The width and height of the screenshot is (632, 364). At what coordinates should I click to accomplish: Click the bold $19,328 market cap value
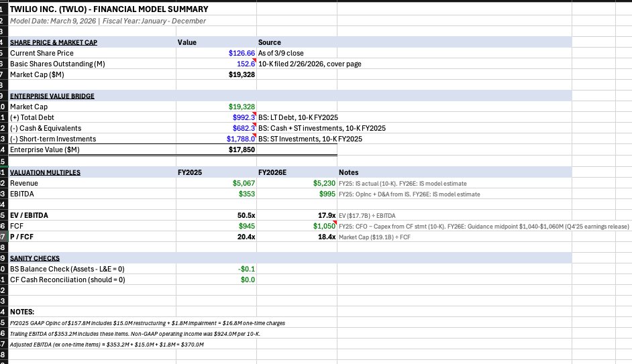click(242, 74)
